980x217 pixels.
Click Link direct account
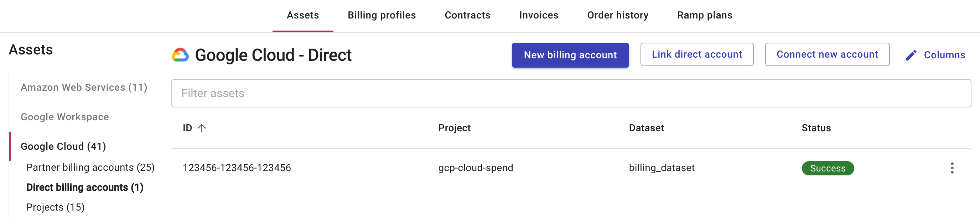click(696, 54)
